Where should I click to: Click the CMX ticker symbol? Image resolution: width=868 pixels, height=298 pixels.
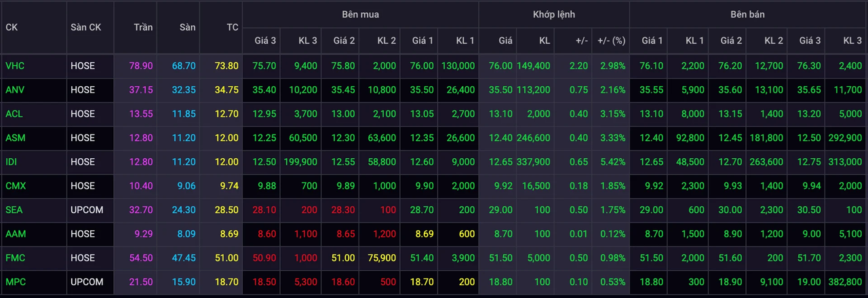click(x=15, y=186)
